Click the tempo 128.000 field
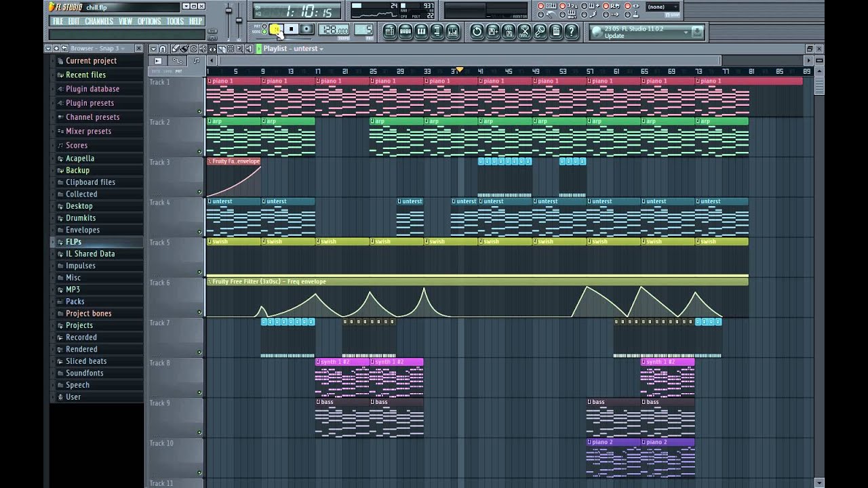This screenshot has width=868, height=488. 334,30
